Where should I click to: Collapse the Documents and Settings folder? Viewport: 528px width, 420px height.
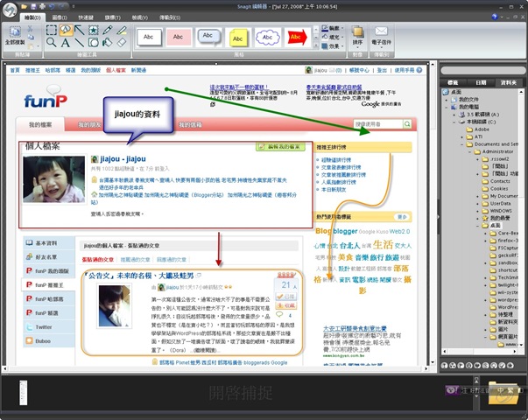(x=464, y=143)
